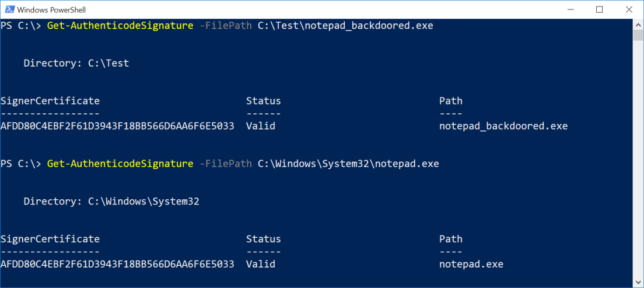This screenshot has height=288, width=644.
Task: Click the second Get-AuthenticodeSignature command
Action: click(x=120, y=164)
